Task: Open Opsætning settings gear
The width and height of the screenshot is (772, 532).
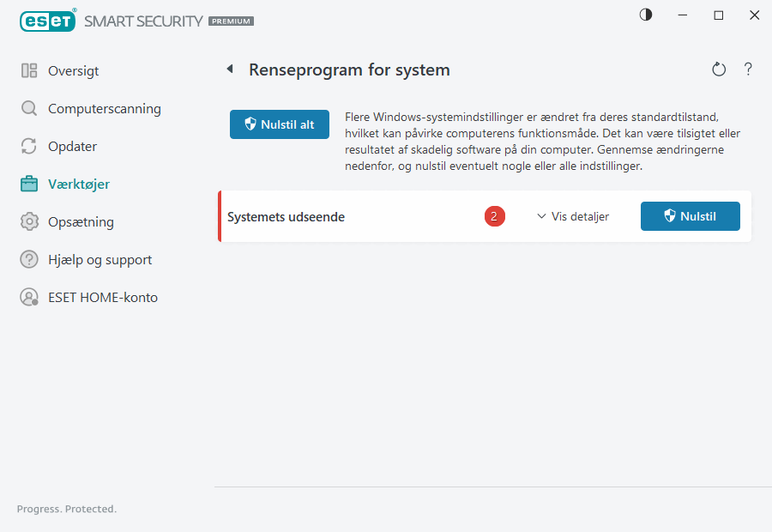Action: tap(29, 221)
